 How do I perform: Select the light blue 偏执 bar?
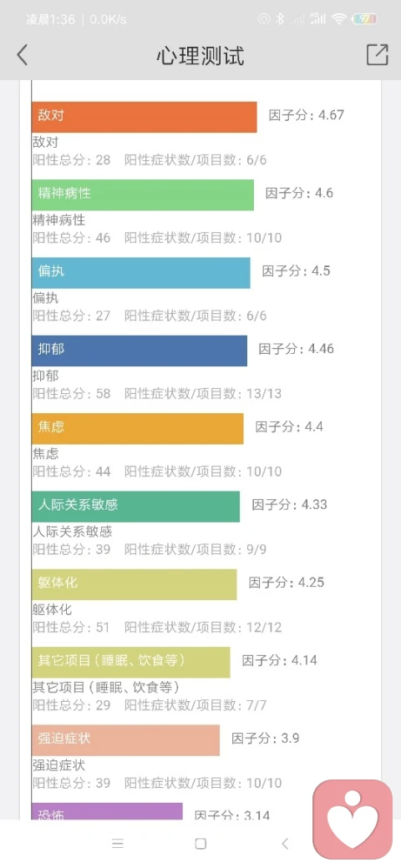140,273
